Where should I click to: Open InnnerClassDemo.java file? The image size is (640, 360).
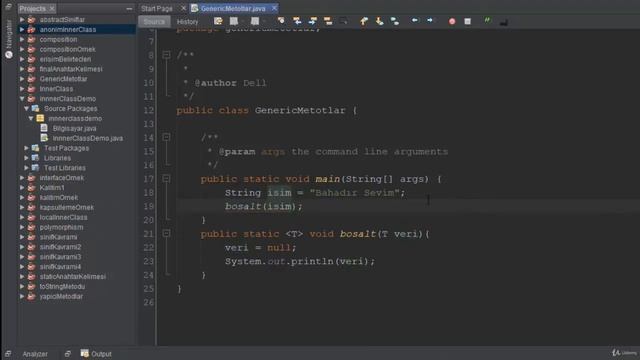click(x=88, y=138)
